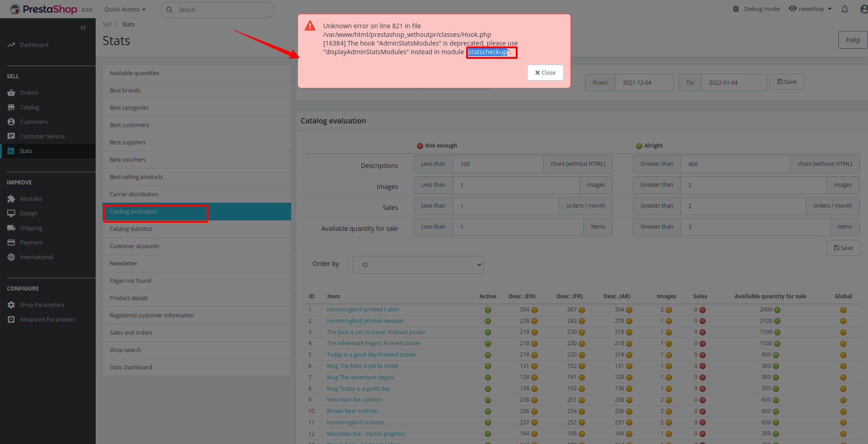Select Customers in the sidebar
The height and width of the screenshot is (444, 868).
tap(34, 122)
